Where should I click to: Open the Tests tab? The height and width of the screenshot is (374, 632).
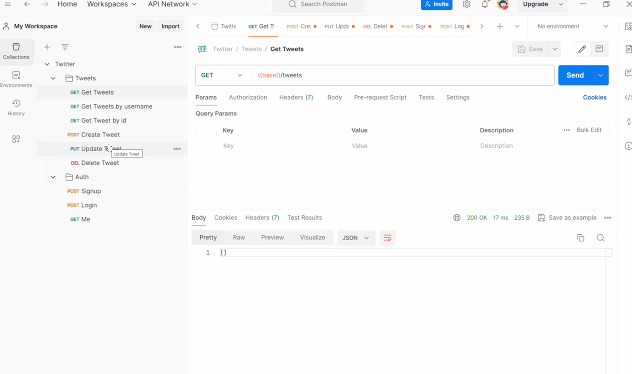pos(426,98)
